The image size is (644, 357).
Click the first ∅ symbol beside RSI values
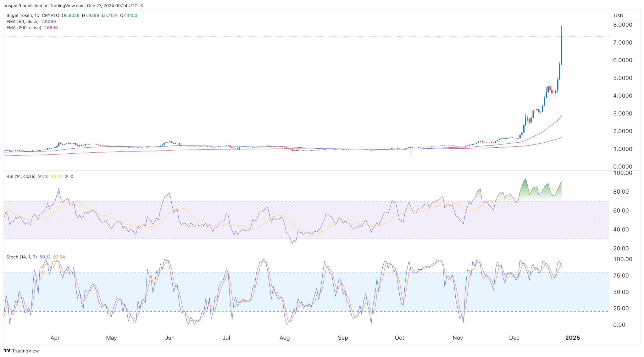click(x=66, y=177)
